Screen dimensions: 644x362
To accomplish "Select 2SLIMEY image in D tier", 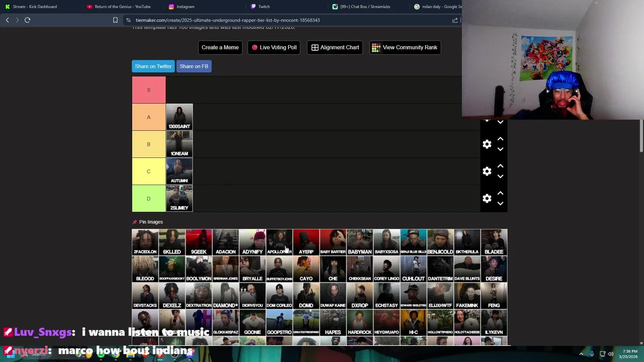I will tap(179, 199).
